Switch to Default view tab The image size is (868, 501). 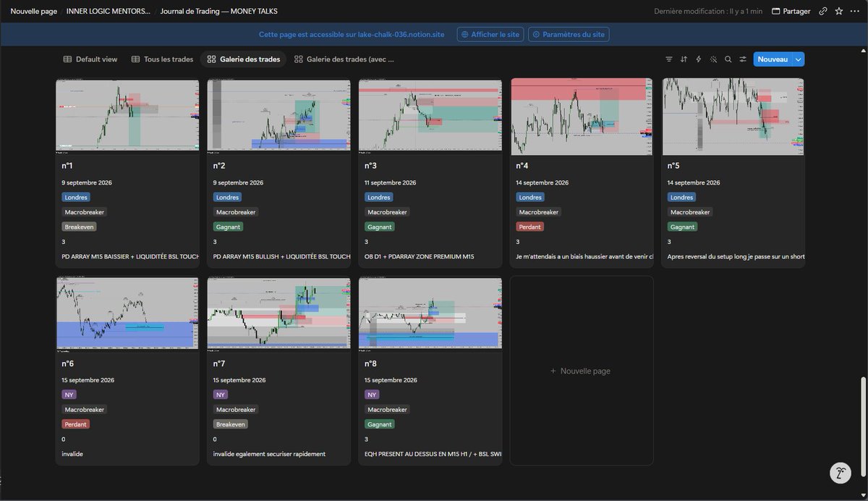tap(90, 59)
